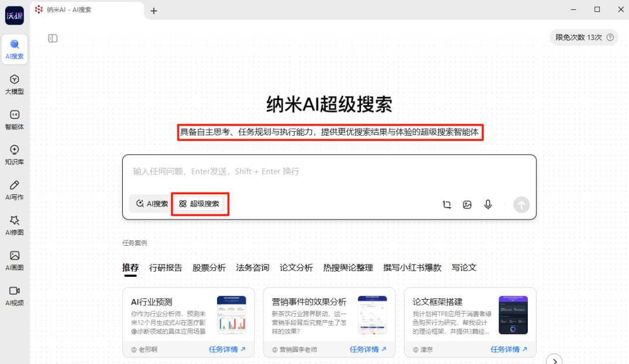Screen dimensions: 629x364
Task: Open 智能体 in the sidebar
Action: [15, 120]
